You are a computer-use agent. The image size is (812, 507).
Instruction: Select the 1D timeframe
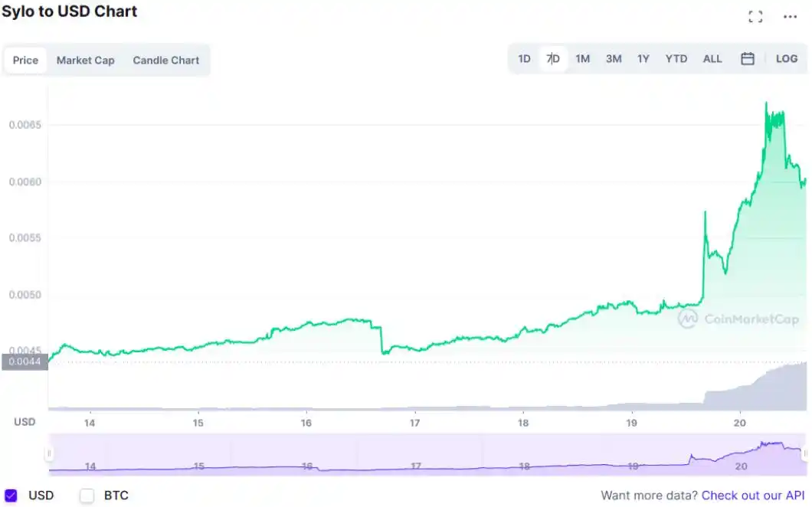(x=524, y=57)
